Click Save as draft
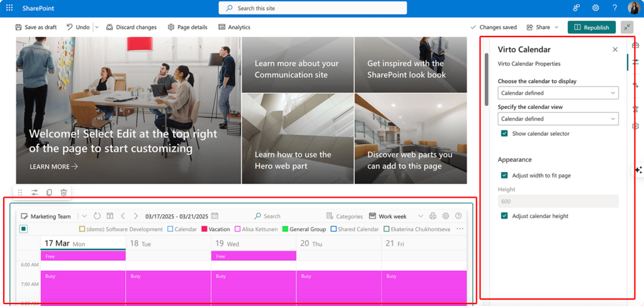Screen dimensions: 644x306 tap(36, 27)
